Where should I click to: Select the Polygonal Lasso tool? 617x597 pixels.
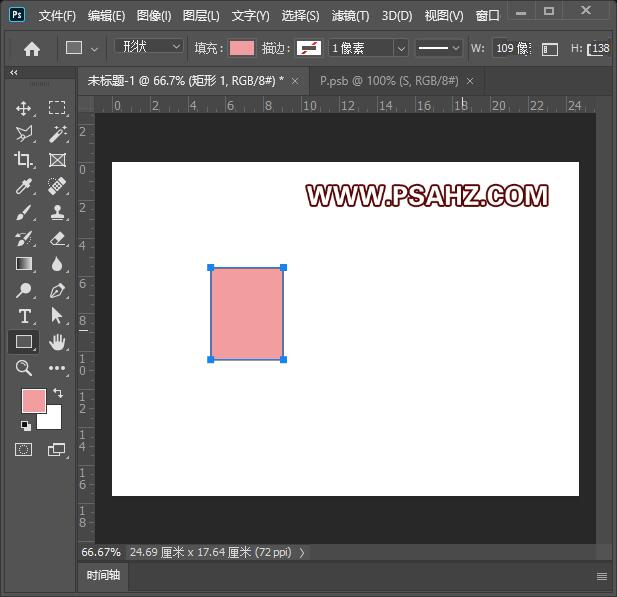[24, 134]
